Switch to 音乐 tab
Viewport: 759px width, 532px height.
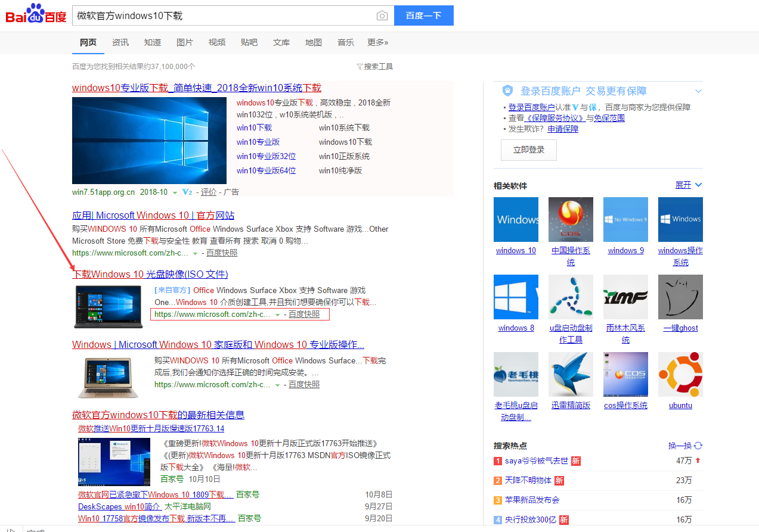click(x=346, y=42)
